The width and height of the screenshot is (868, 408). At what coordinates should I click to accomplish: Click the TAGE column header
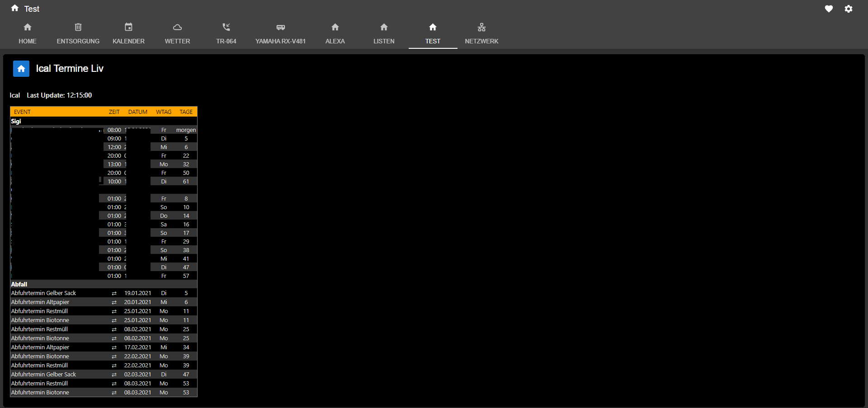[x=186, y=112]
